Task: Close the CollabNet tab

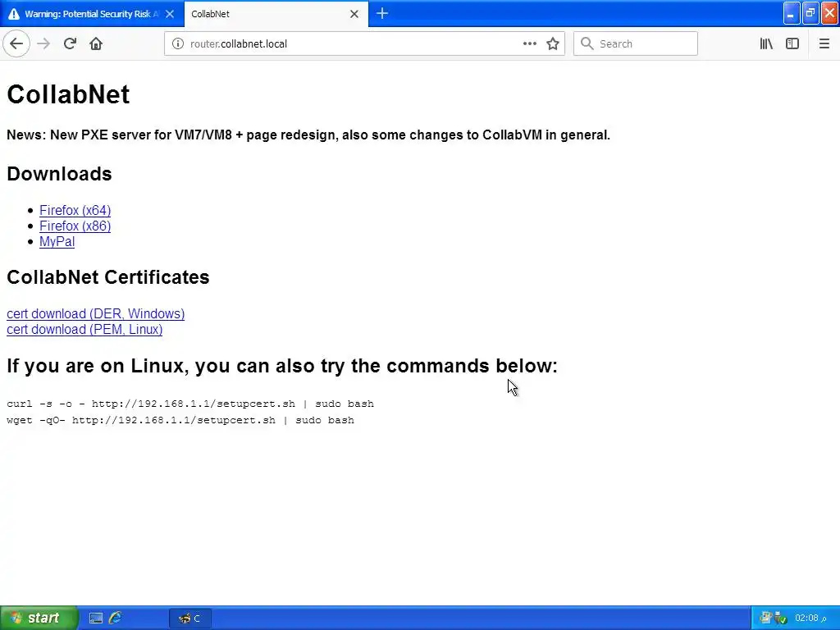Action: click(x=354, y=14)
